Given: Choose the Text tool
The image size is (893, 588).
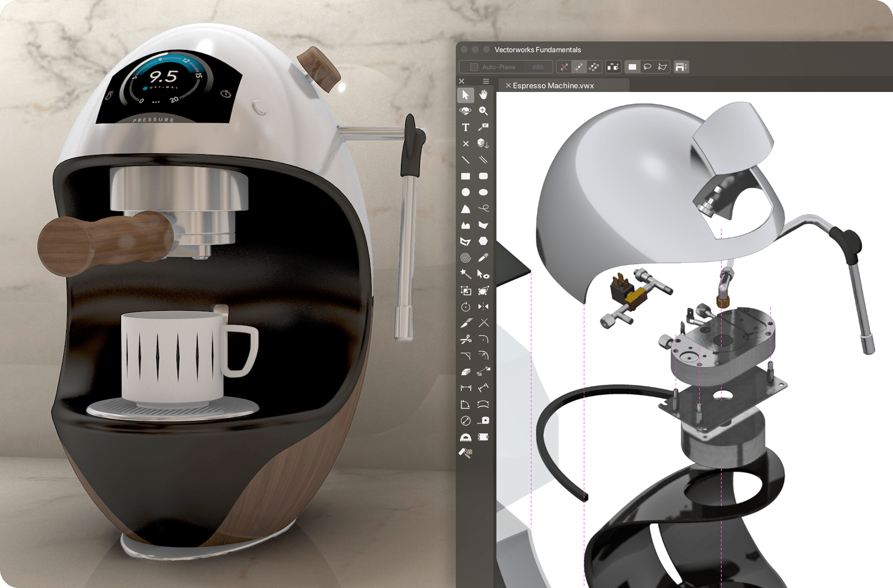Looking at the screenshot, I should click(465, 127).
